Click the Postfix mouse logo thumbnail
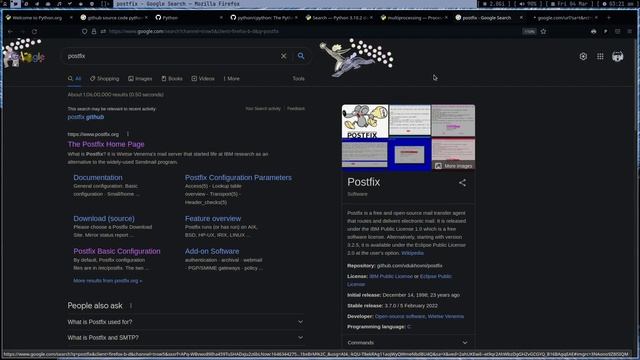640x360 pixels. pos(365,121)
